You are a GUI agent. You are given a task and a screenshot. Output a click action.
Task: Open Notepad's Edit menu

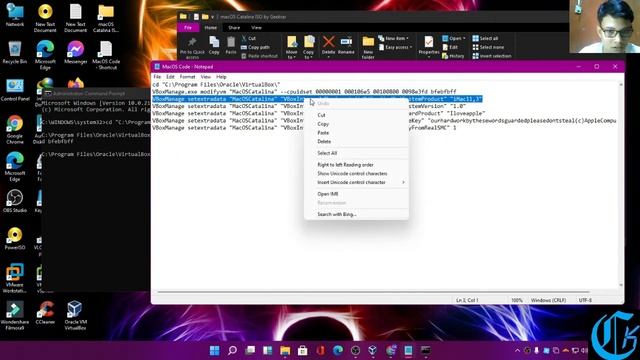tap(170, 77)
